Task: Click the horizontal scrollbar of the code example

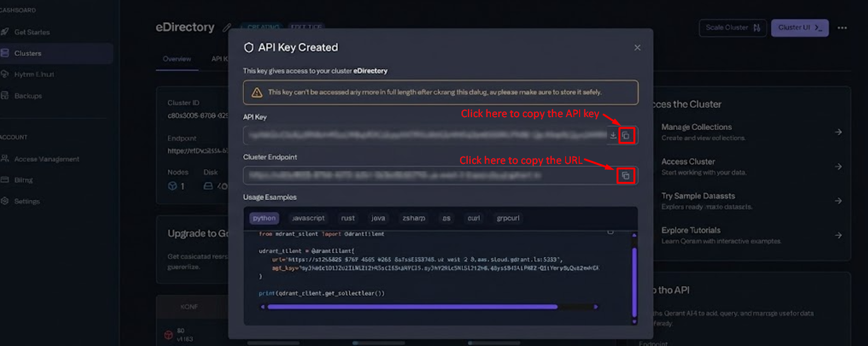Action: [412, 306]
